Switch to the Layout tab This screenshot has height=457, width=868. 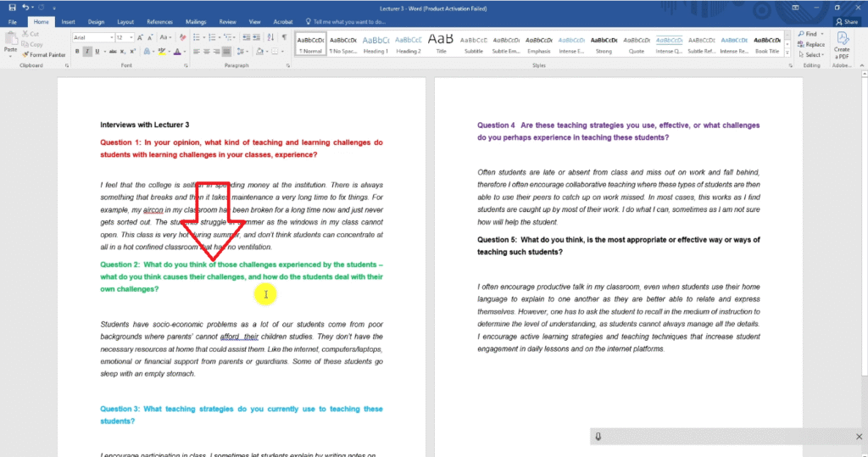click(x=125, y=21)
